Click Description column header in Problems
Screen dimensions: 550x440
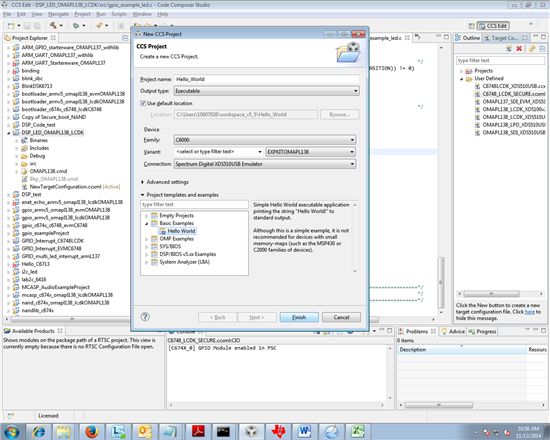[x=462, y=349]
